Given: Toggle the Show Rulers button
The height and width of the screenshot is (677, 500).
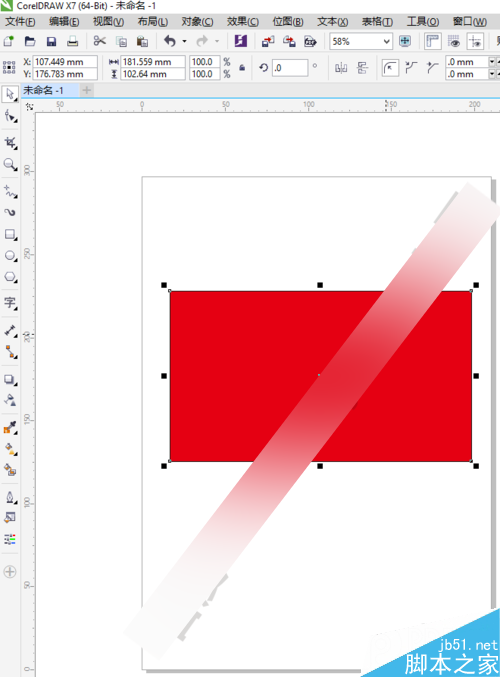Looking at the screenshot, I should pyautogui.click(x=432, y=41).
